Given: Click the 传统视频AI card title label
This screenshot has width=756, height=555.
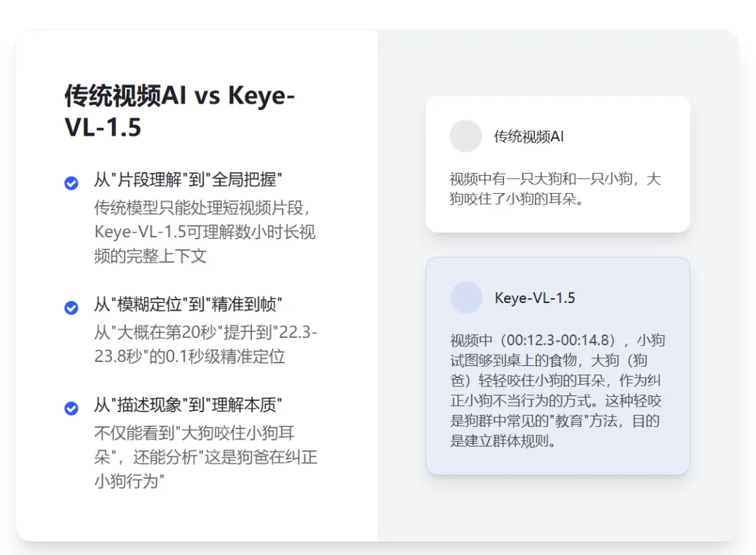Looking at the screenshot, I should point(528,136).
